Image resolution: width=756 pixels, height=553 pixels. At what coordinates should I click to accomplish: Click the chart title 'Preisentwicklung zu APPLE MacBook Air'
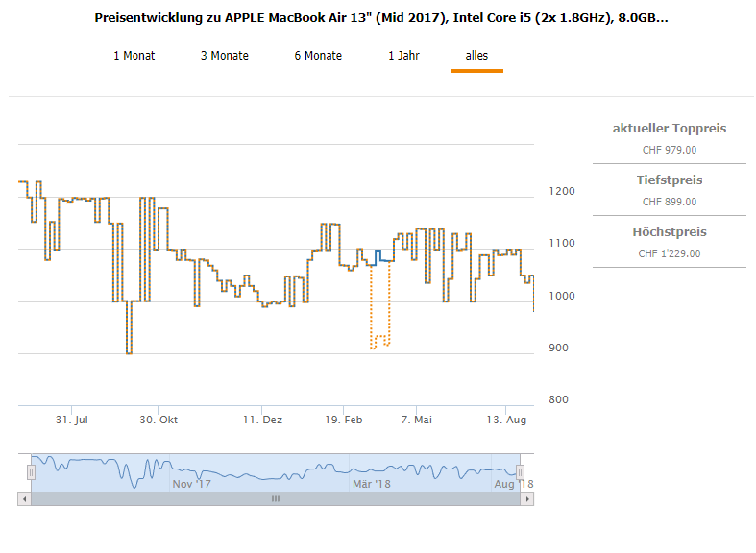tap(381, 18)
